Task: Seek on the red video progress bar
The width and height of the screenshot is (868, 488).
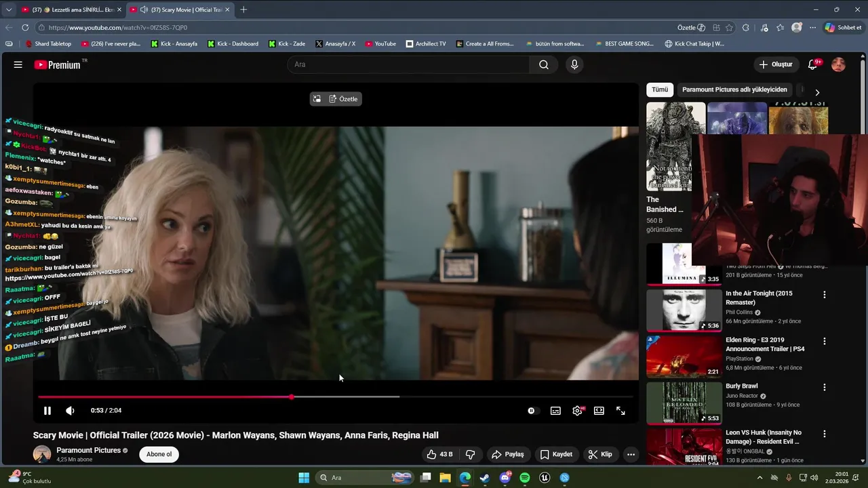Action: click(336, 397)
